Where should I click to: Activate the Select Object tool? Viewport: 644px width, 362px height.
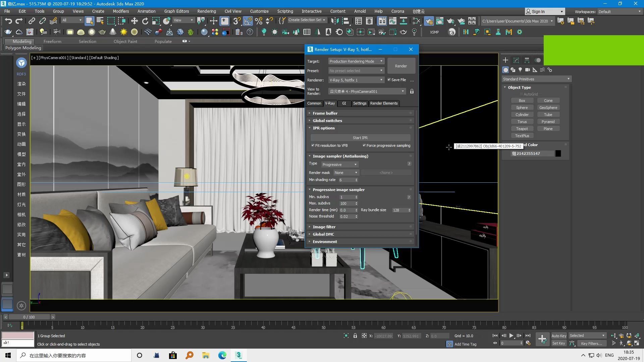(x=89, y=21)
